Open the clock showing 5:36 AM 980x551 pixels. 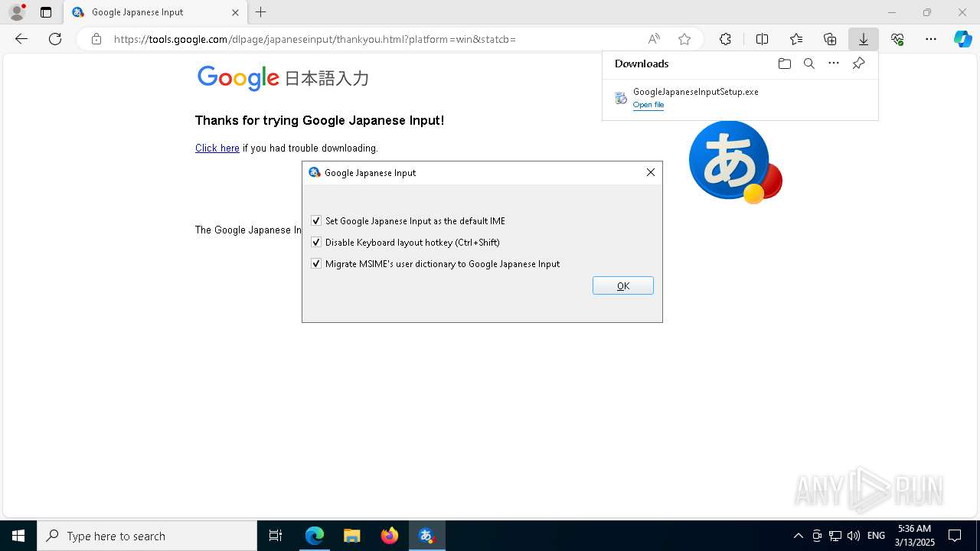pos(914,536)
